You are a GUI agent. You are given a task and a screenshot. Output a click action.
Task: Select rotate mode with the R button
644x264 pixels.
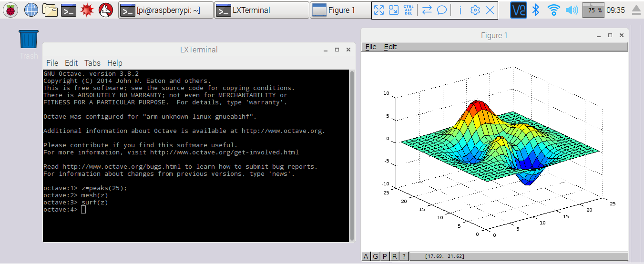coord(394,256)
